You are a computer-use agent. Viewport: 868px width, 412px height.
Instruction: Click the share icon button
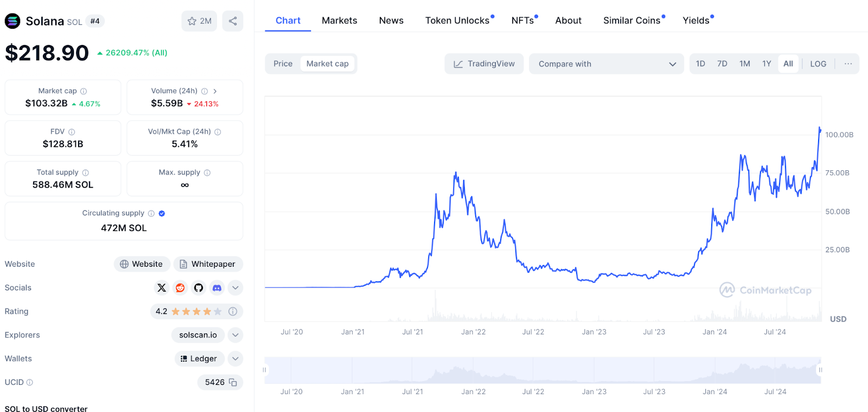(x=233, y=21)
